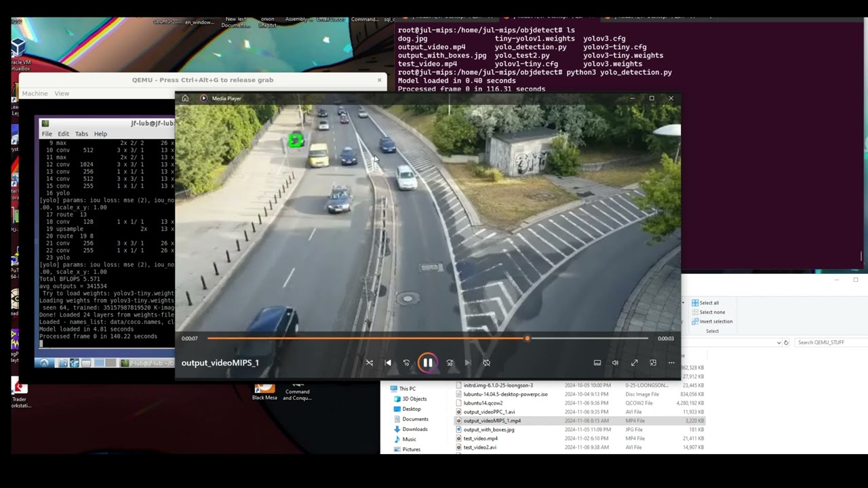Image resolution: width=868 pixels, height=488 pixels.
Task: Pause the video in Media Player
Action: pos(427,363)
